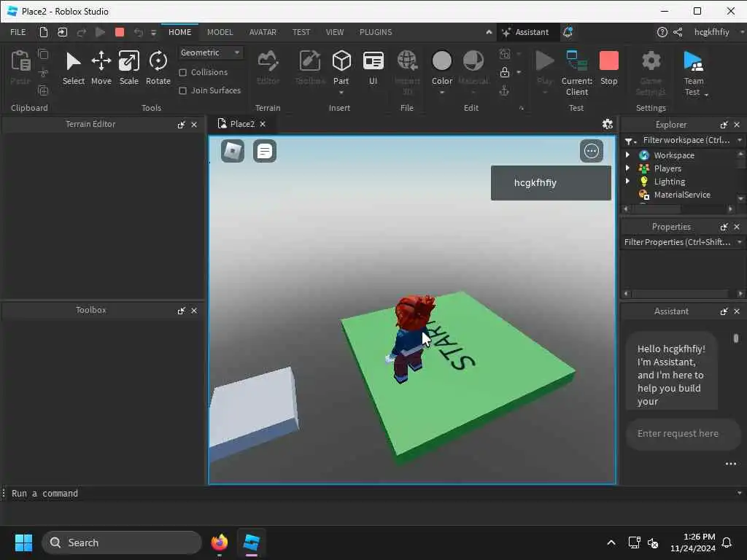Click the Run a command bar
The image size is (747, 560).
(371, 494)
